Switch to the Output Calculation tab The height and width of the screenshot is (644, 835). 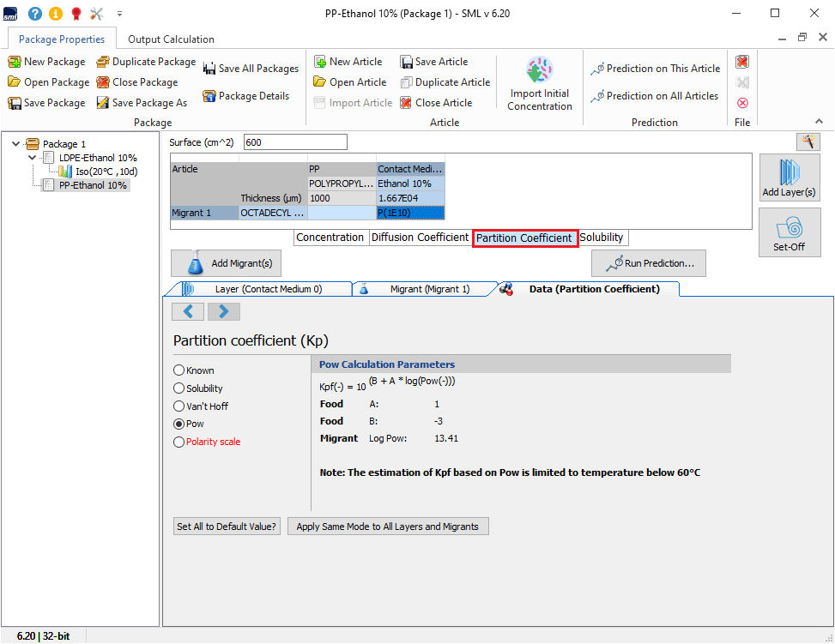pyautogui.click(x=170, y=38)
